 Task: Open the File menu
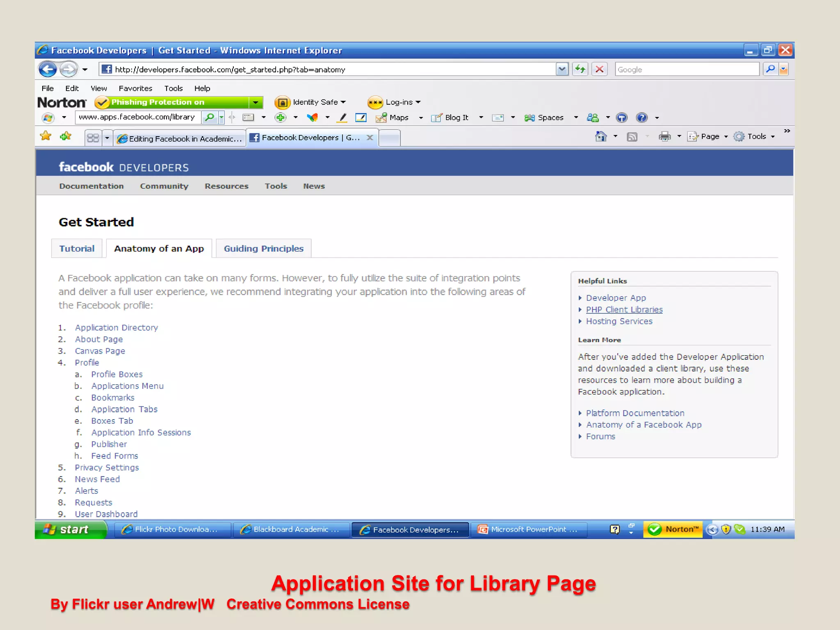(48, 88)
